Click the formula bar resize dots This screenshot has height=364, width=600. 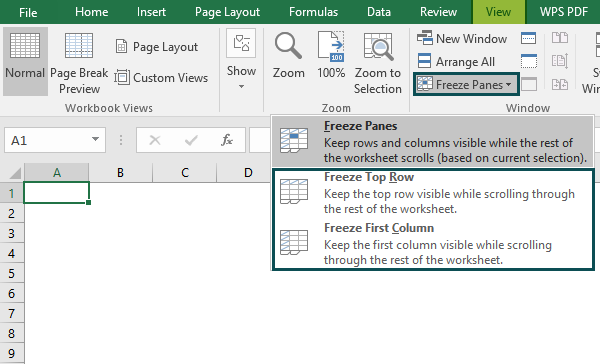pyautogui.click(x=121, y=140)
